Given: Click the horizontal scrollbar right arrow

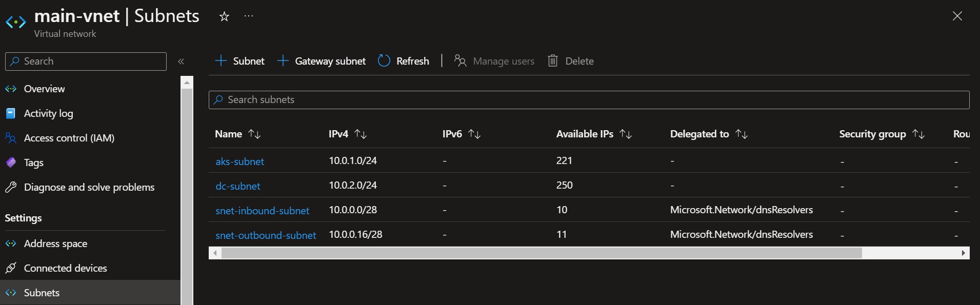Looking at the screenshot, I should (963, 253).
